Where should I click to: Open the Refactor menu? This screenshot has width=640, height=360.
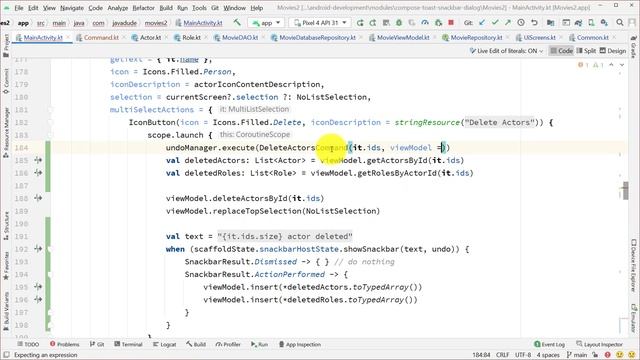coord(144,8)
